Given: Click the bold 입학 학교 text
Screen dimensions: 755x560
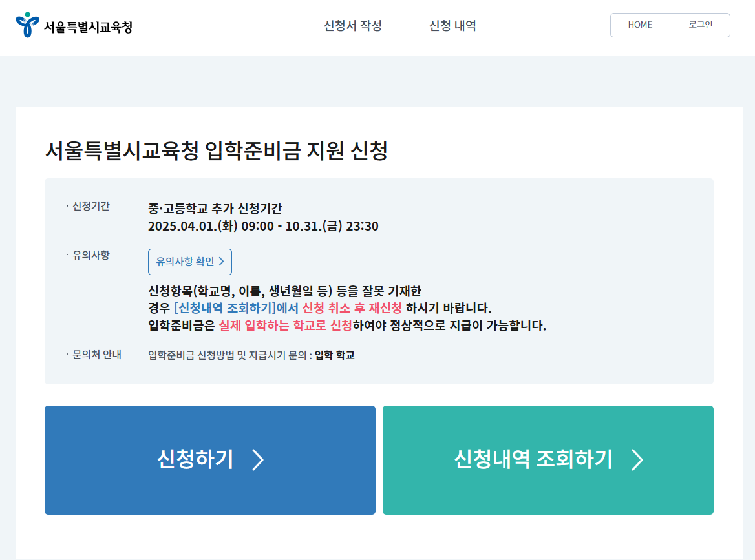Looking at the screenshot, I should pos(335,355).
